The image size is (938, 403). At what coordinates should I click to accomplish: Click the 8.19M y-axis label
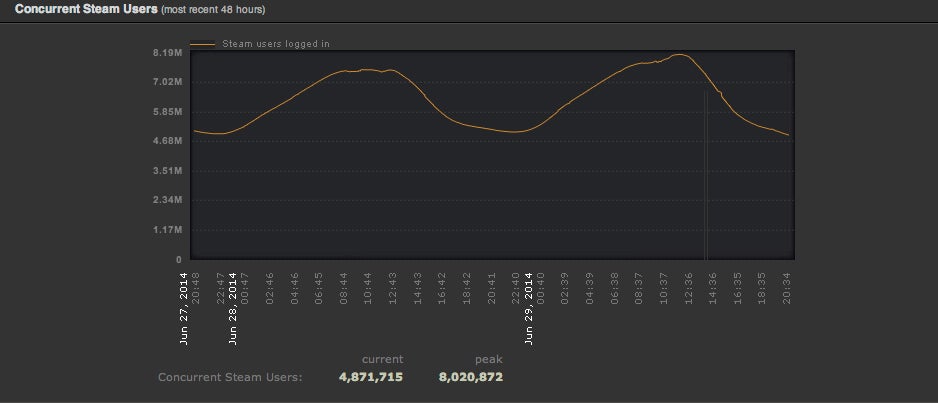coord(167,52)
